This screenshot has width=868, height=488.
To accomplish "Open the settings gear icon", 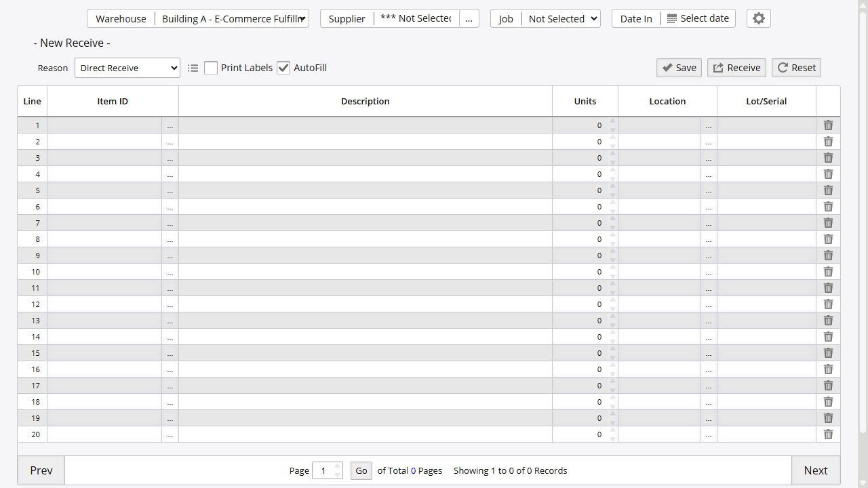I will pos(758,18).
